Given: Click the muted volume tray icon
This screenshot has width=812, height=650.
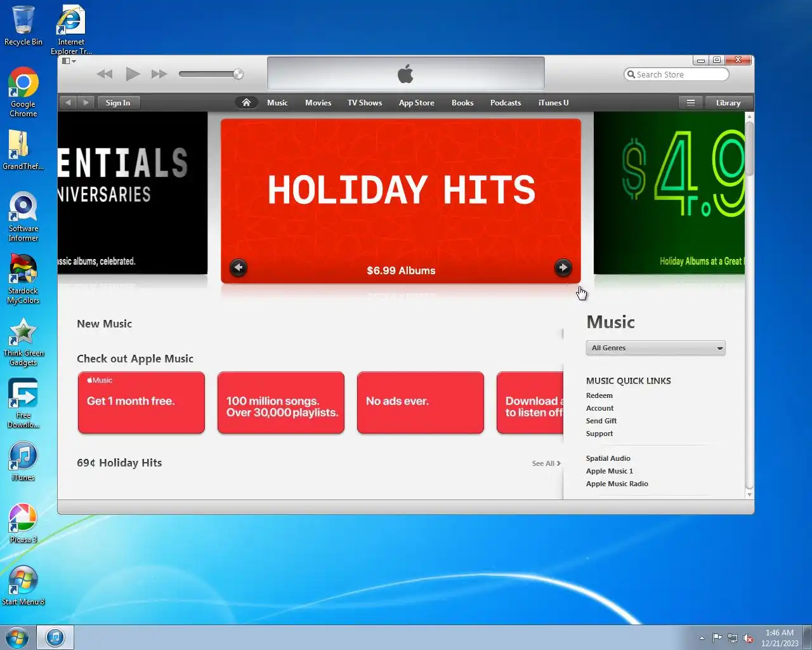Looking at the screenshot, I should 748,638.
